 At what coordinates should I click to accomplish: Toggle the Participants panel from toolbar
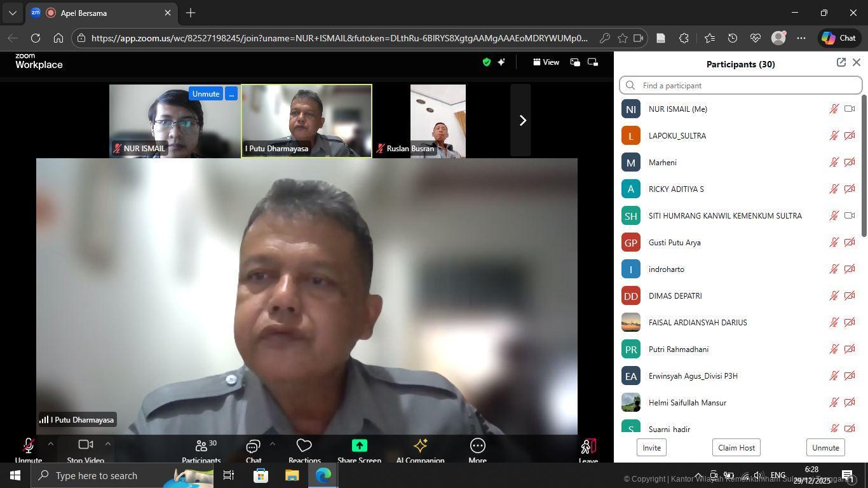click(x=201, y=446)
